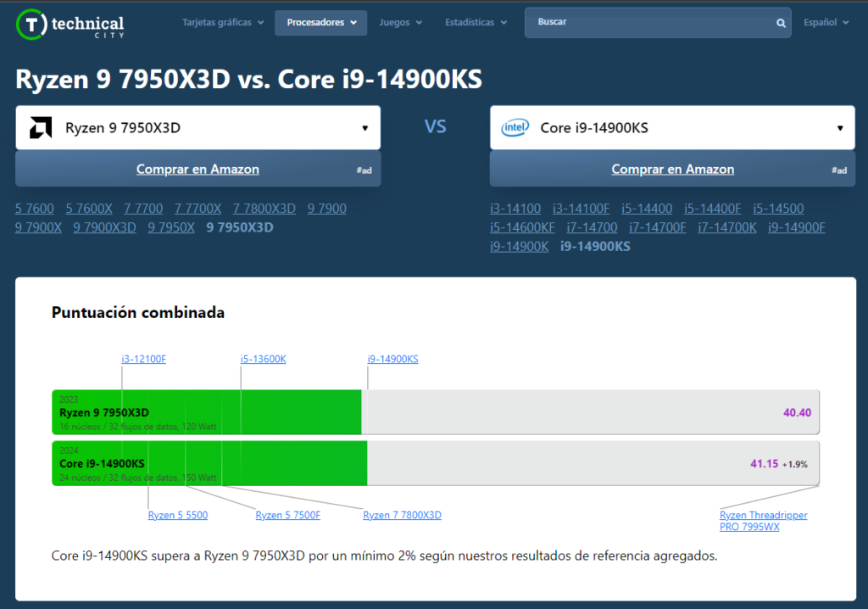
Task: Open i7-14700K link
Action: click(726, 228)
